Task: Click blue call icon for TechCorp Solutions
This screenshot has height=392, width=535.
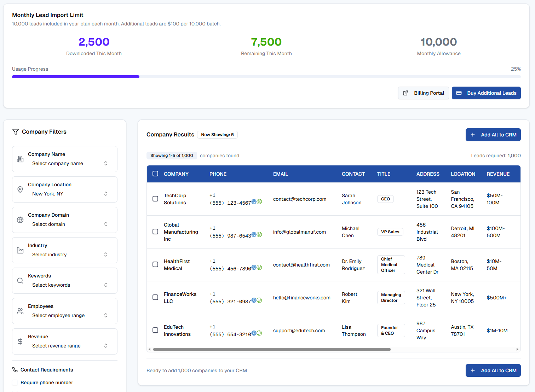Action: coord(254,202)
